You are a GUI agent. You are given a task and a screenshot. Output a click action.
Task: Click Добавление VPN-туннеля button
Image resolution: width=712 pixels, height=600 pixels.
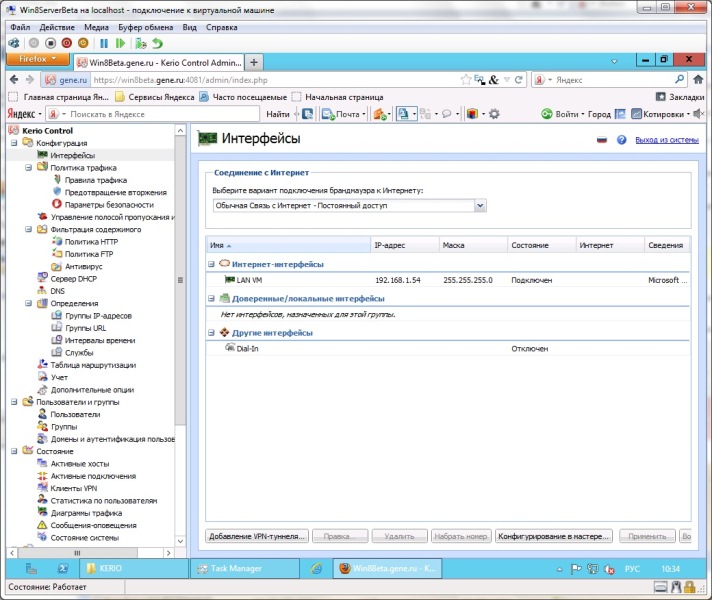click(256, 536)
